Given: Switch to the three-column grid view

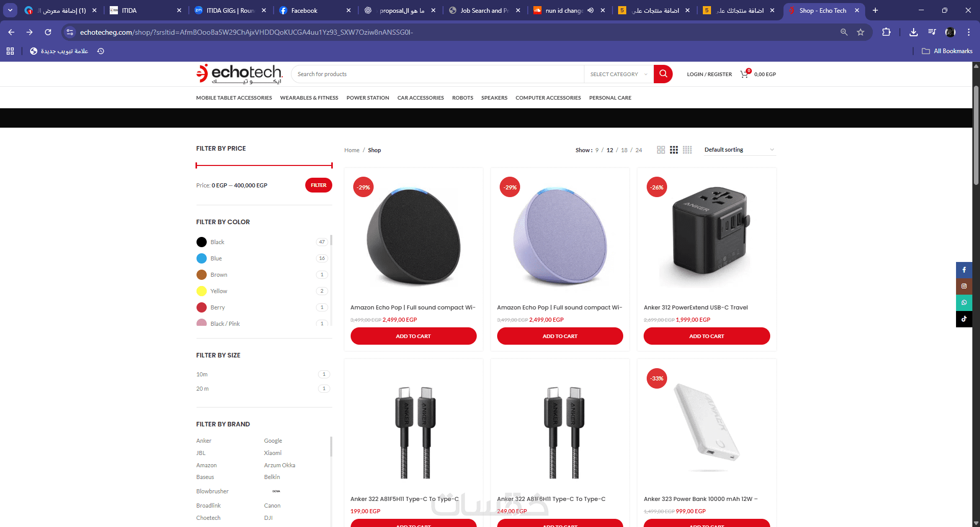Looking at the screenshot, I should tap(674, 150).
